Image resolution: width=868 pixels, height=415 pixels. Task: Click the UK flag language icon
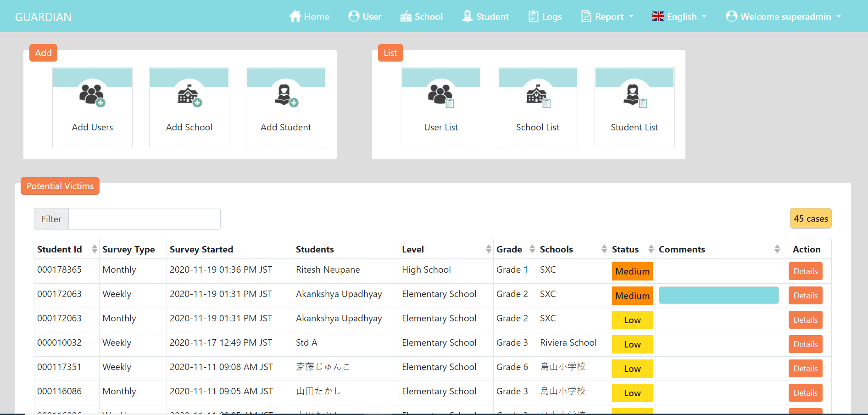pyautogui.click(x=658, y=17)
